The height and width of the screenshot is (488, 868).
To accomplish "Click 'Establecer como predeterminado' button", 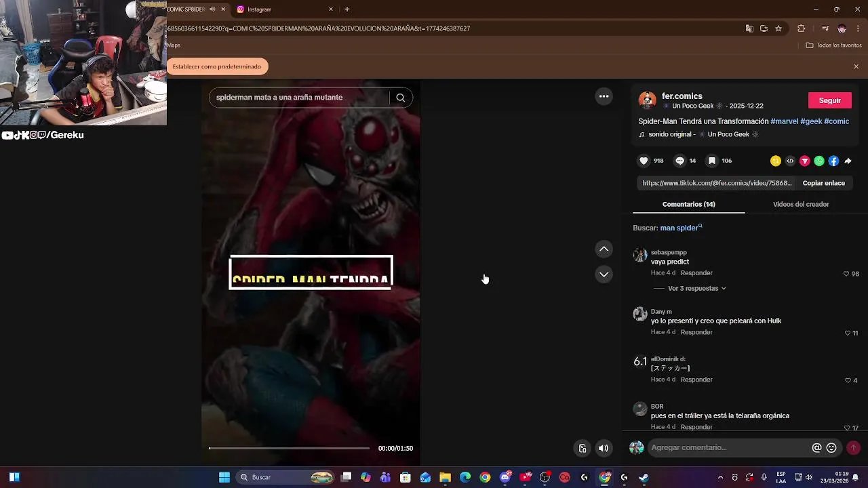I will click(x=217, y=66).
